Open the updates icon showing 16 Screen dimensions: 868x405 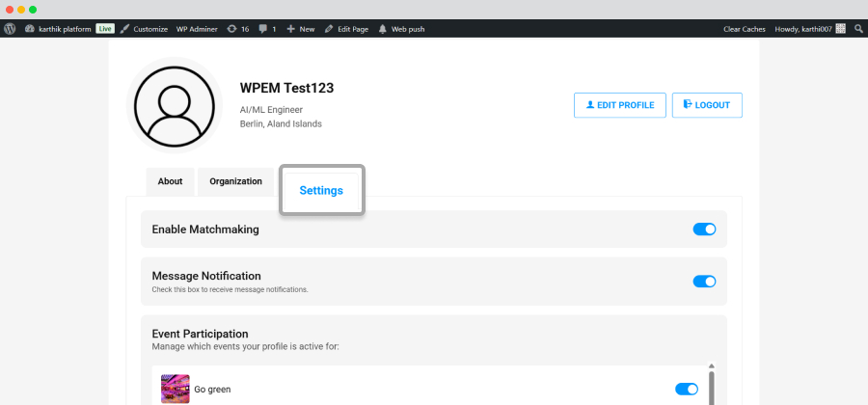click(x=231, y=29)
